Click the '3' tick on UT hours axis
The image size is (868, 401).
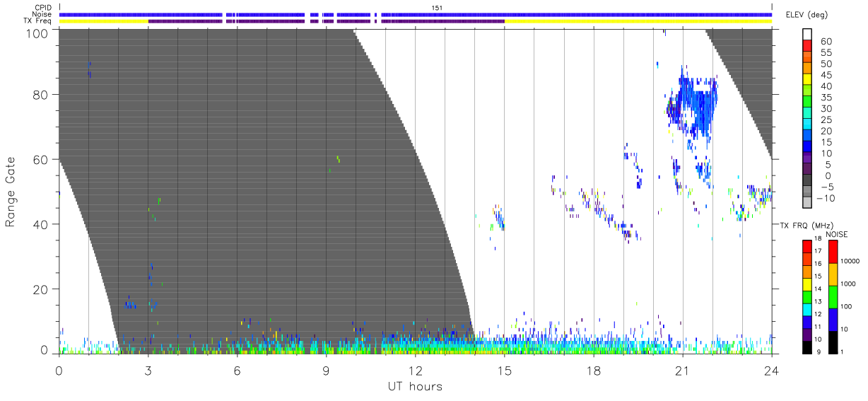tap(148, 370)
